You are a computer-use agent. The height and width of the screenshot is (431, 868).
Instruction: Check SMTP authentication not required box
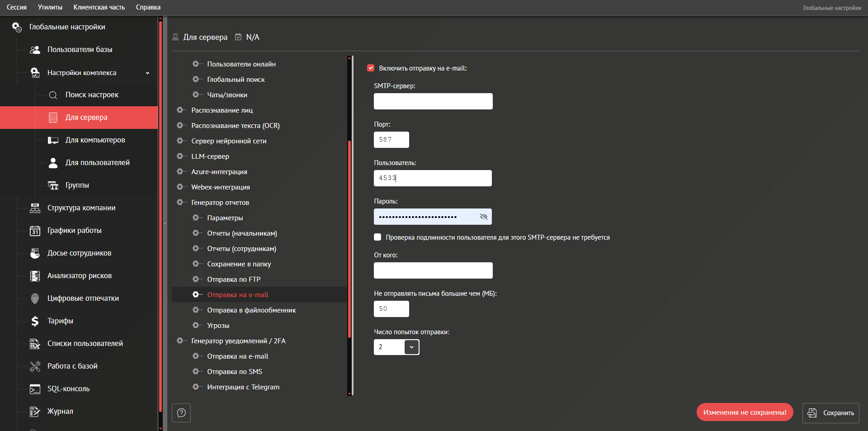377,237
